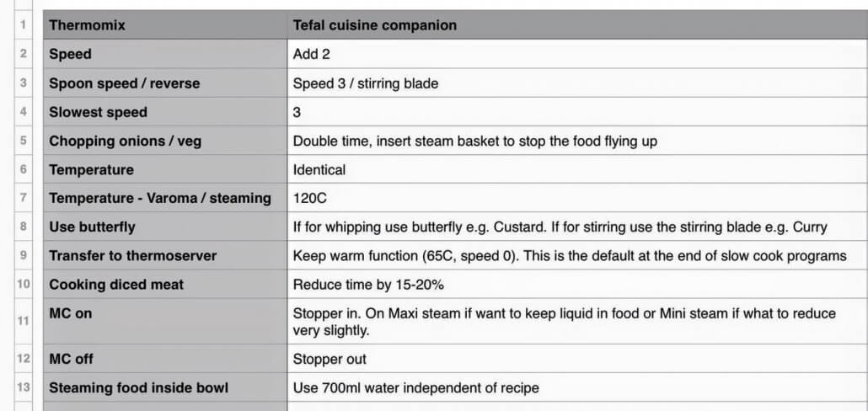The height and width of the screenshot is (411, 868).
Task: Select the Tefal cuisine companion header cell
Action: (x=573, y=25)
